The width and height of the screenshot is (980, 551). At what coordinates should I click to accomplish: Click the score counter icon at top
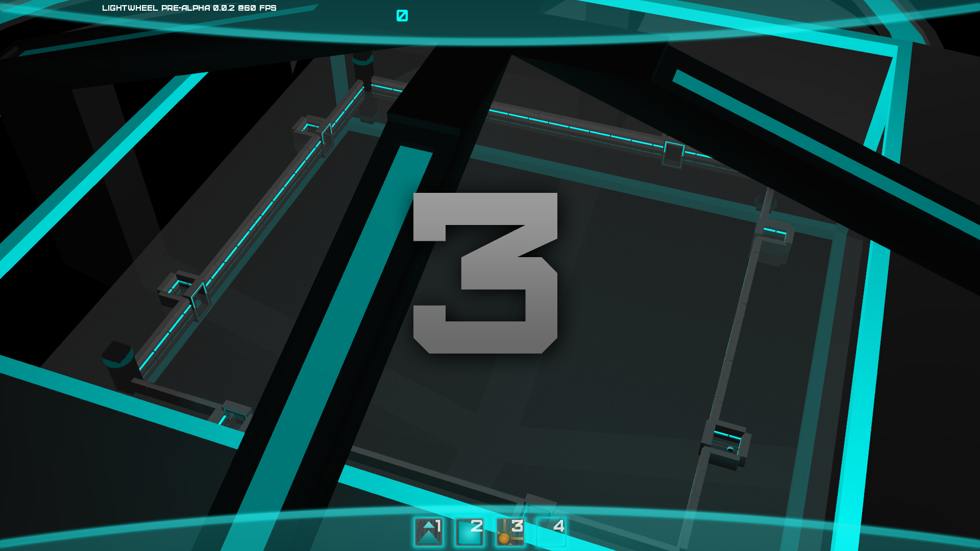pyautogui.click(x=402, y=16)
